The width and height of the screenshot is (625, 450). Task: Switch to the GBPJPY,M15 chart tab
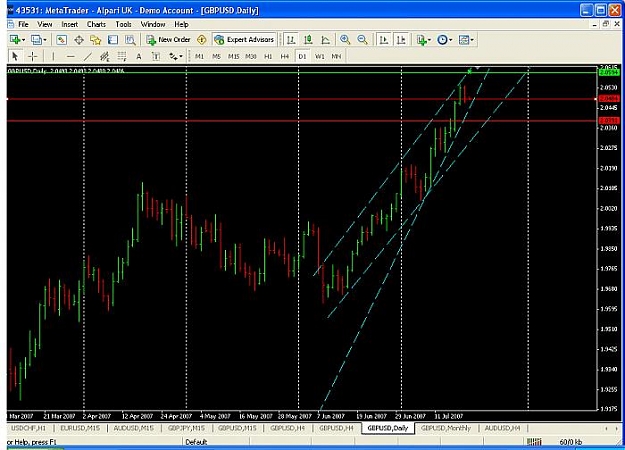[x=186, y=428]
